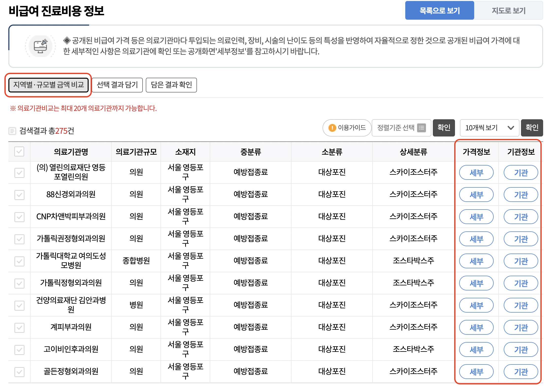The height and width of the screenshot is (392, 552).
Task: Click the orange usage guide exclamation icon
Action: tap(332, 128)
